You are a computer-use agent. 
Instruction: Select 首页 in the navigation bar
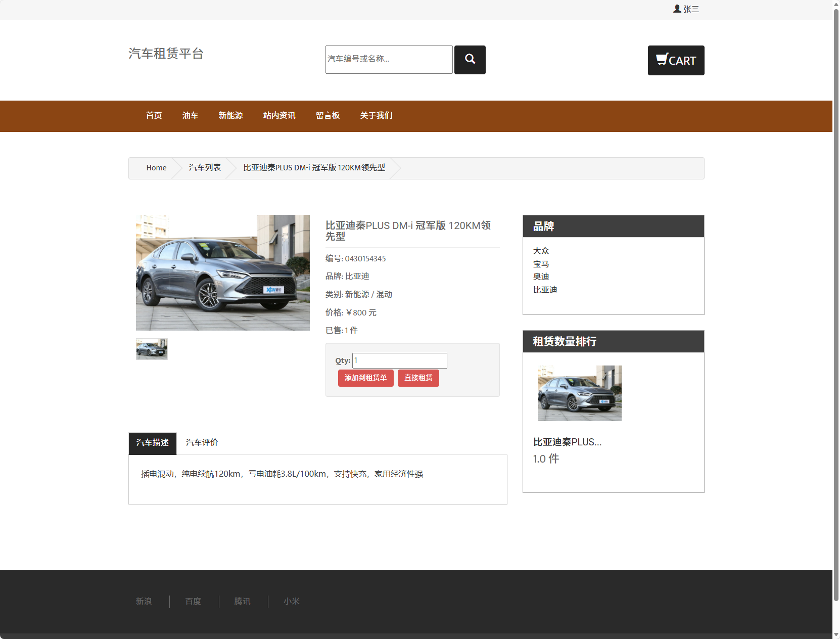click(153, 116)
